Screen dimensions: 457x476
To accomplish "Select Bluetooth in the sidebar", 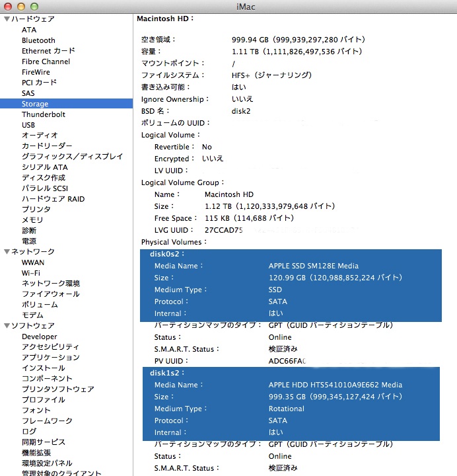I will (38, 40).
